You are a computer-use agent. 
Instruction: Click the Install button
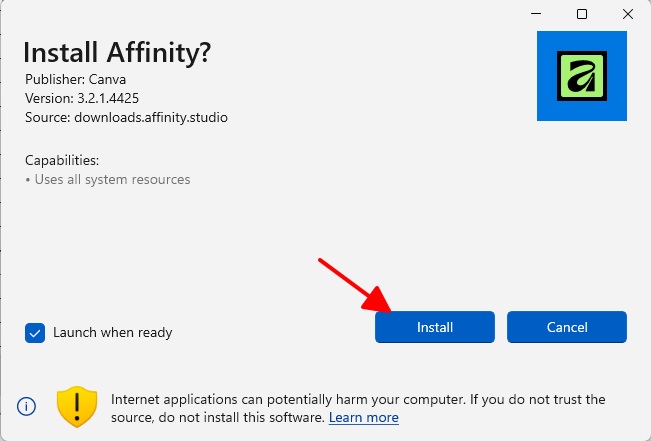(x=435, y=327)
